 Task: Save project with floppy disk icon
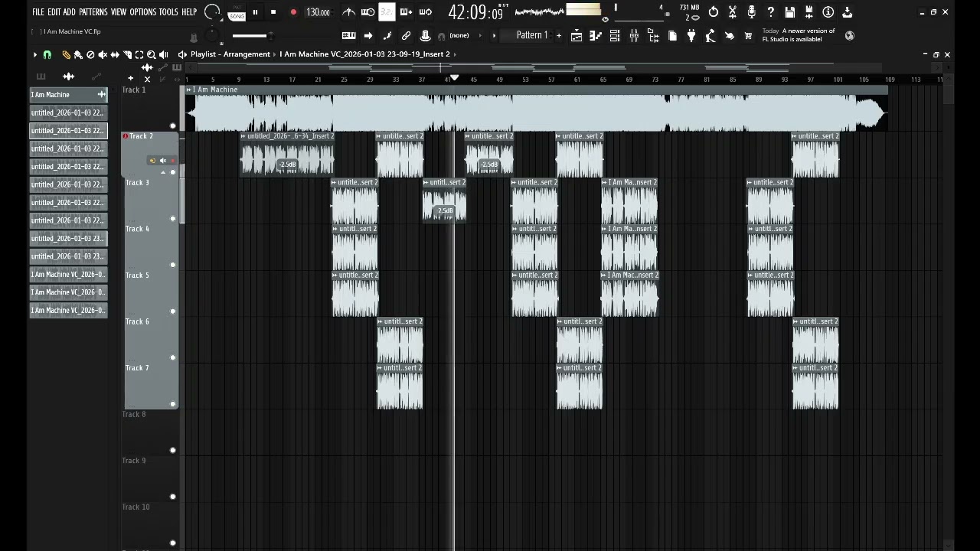click(790, 12)
